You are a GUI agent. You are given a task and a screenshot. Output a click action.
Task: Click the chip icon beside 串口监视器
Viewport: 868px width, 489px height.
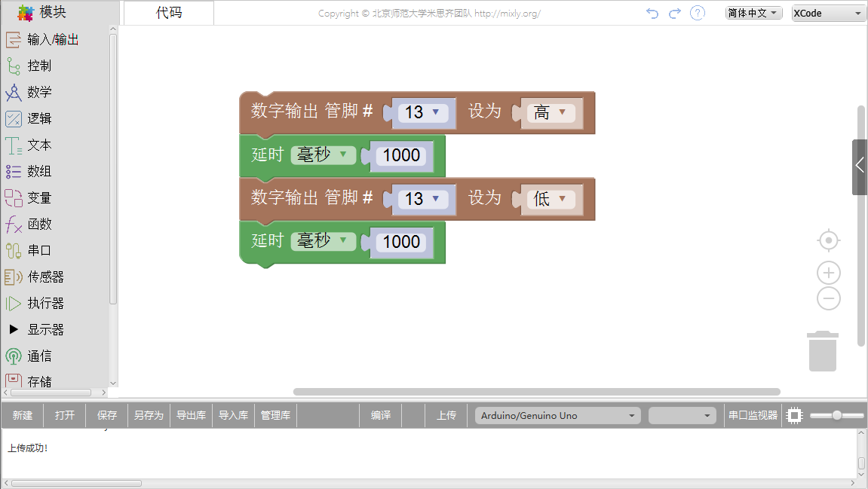coord(794,415)
